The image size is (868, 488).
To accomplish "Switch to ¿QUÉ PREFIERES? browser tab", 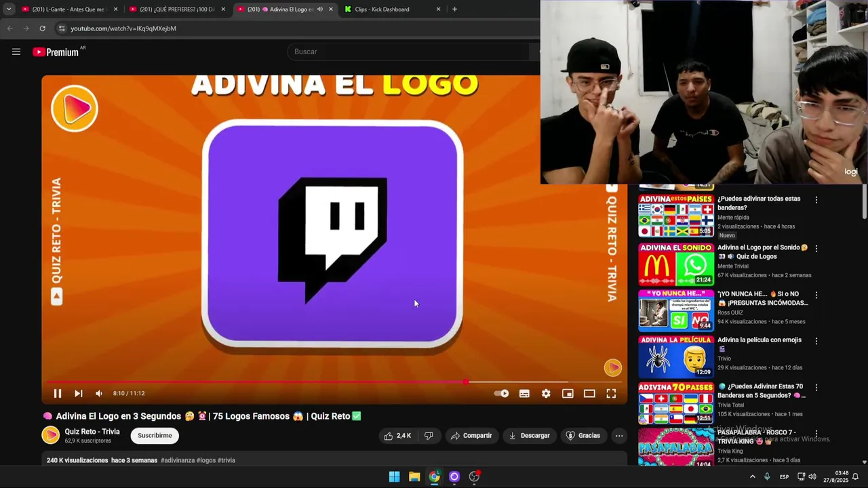I will click(176, 9).
